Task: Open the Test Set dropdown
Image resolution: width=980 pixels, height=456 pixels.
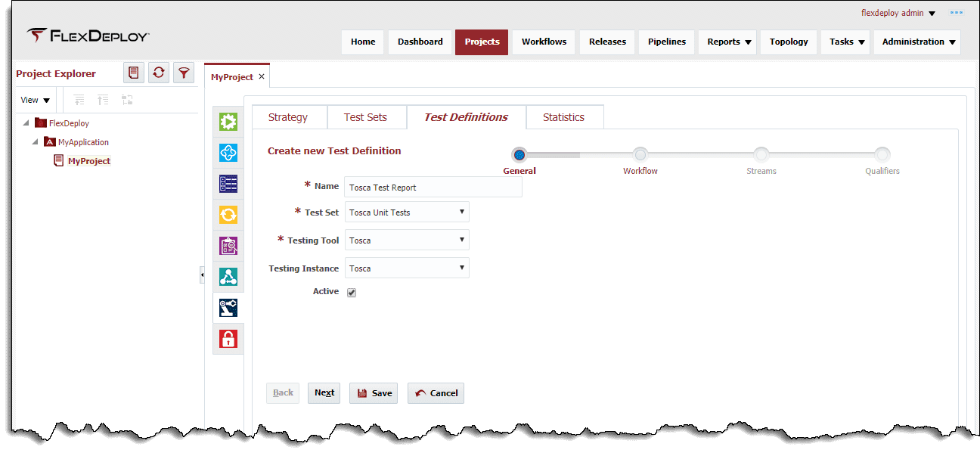Action: tap(407, 212)
